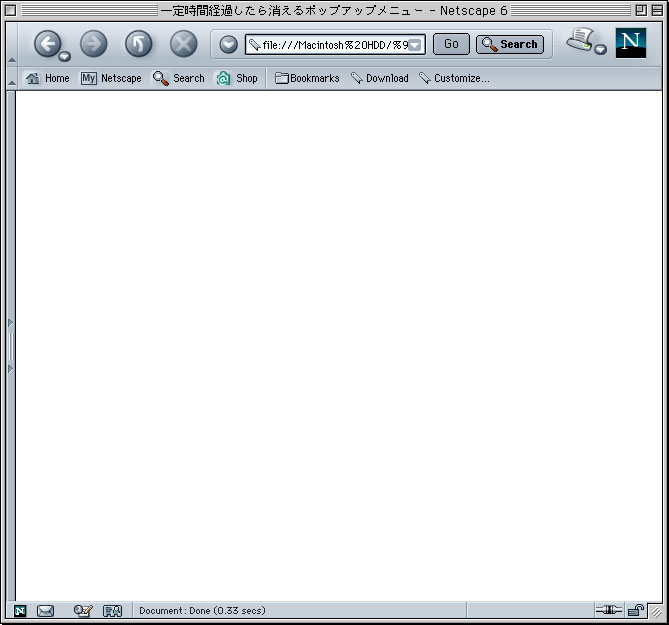Screen dimensions: 669x625
Task: Open the Shop link in personal toolbar
Action: pyautogui.click(x=237, y=78)
